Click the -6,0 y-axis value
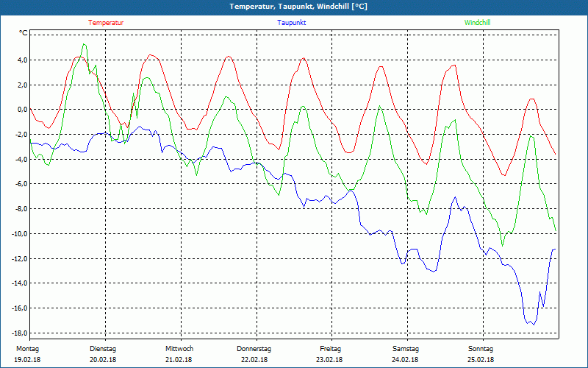This screenshot has width=588, height=368. pyautogui.click(x=21, y=184)
